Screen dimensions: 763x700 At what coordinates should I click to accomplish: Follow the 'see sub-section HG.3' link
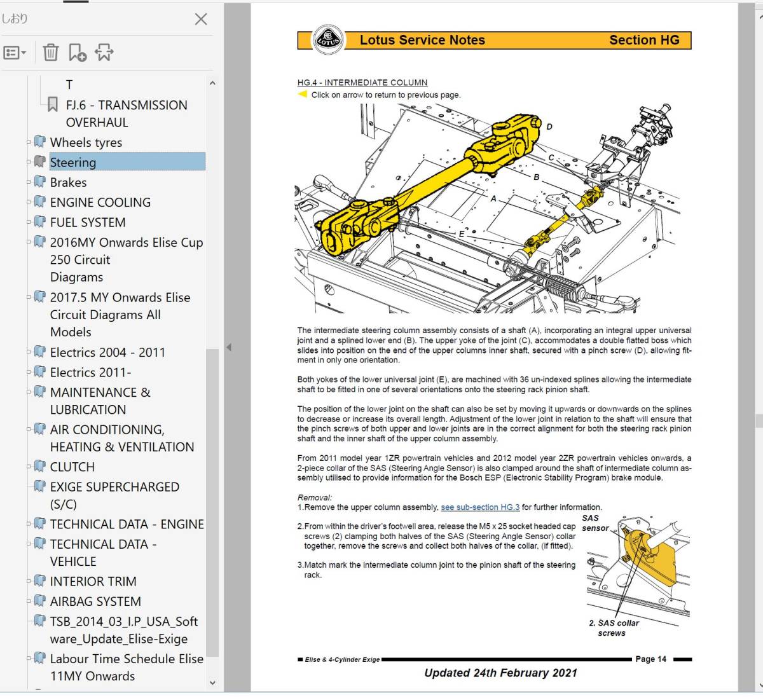coord(480,507)
